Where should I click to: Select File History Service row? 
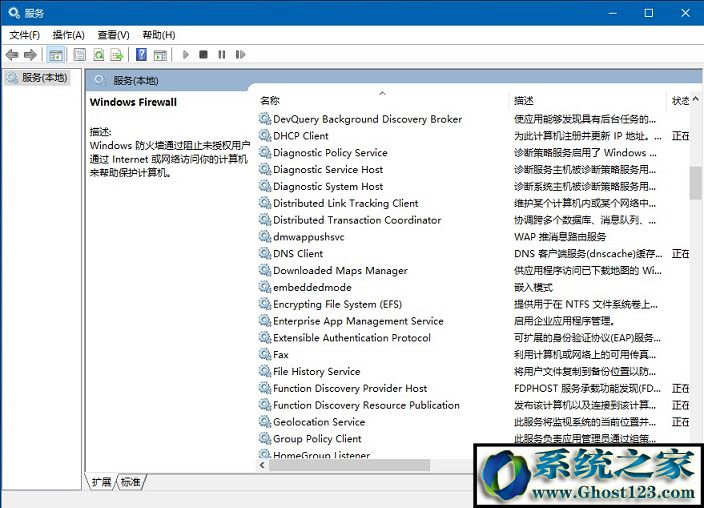point(317,371)
